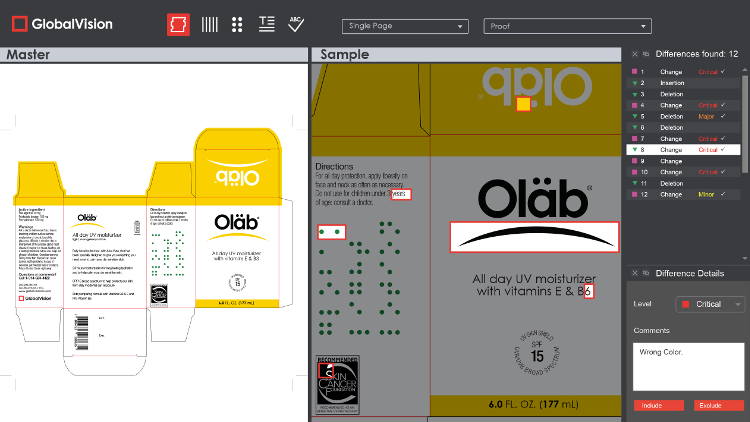750x422 pixels.
Task: Click the highlighted 'years' text difference in Sample
Action: [x=400, y=194]
